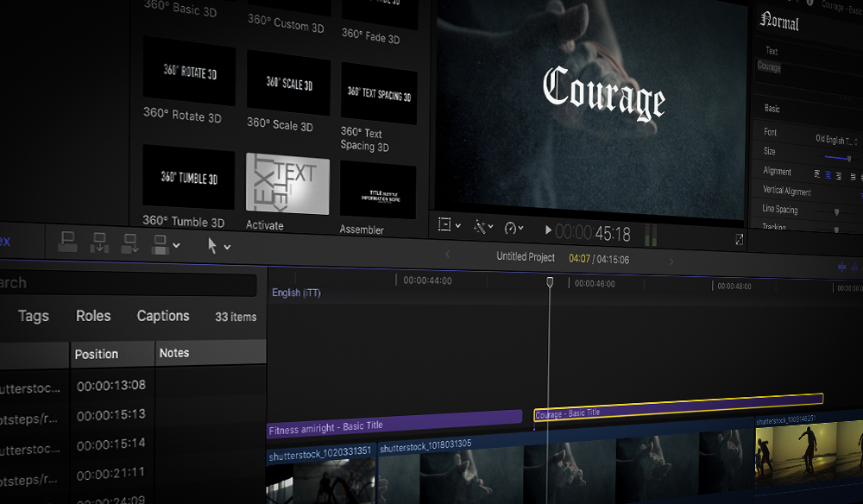Toggle center text alignment in inspector
863x504 pixels.
click(x=829, y=175)
